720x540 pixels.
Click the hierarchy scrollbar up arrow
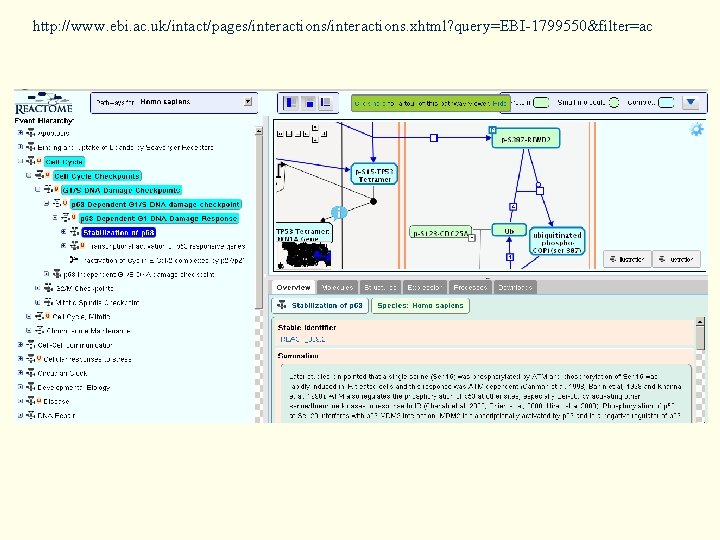point(259,131)
